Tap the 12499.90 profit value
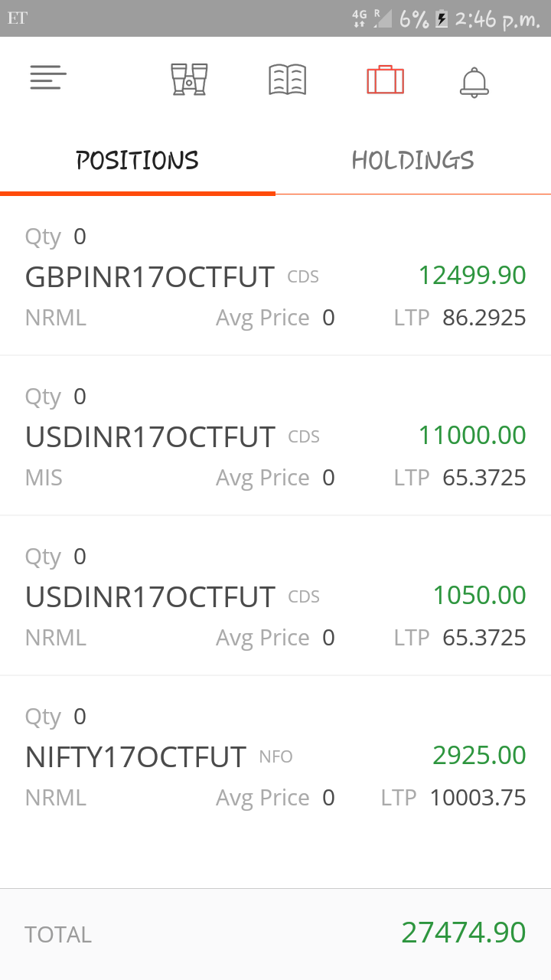551x980 pixels. point(472,276)
